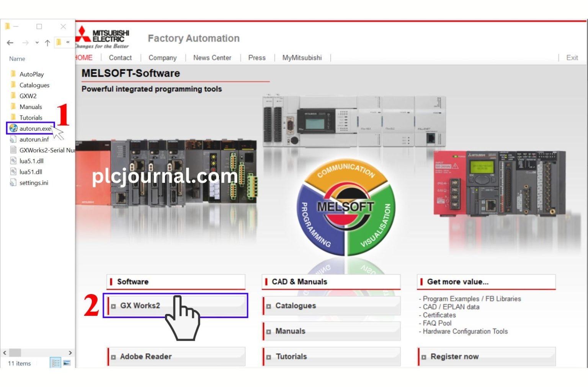Click the lua5.1.dll file icon
This screenshot has height=387, width=588.
(13, 161)
